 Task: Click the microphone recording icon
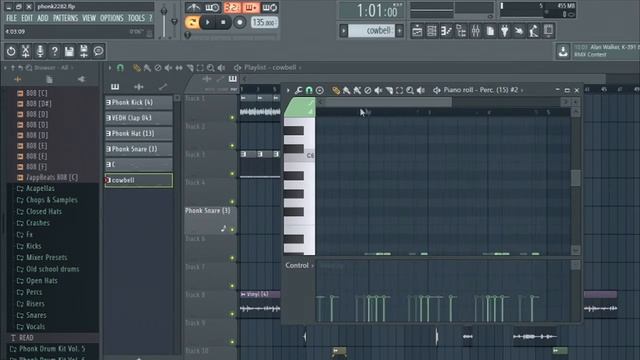pos(40,51)
